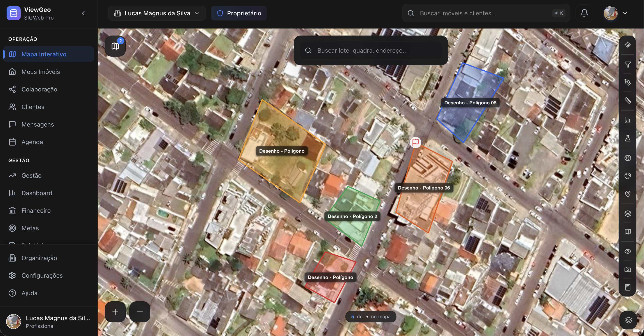Click the ⌘ K shortcut hint in search bar
644x336 pixels.
[559, 13]
